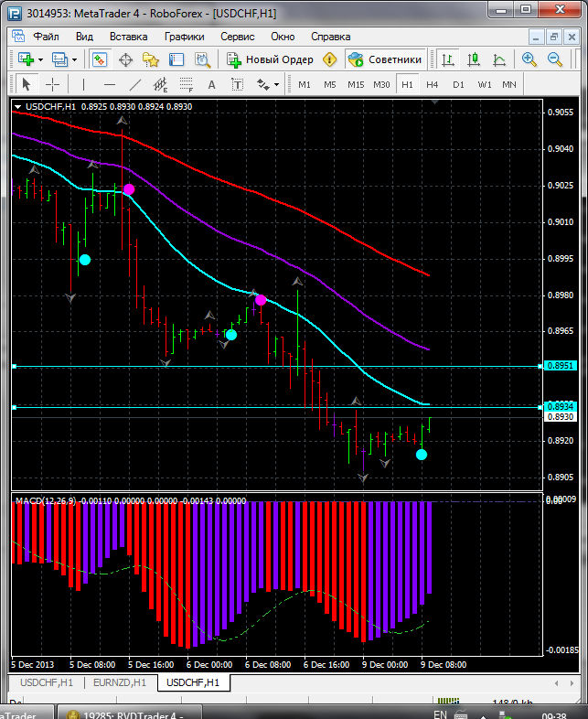This screenshot has width=588, height=719.
Task: Restore the inner chart window button
Action: [553, 37]
